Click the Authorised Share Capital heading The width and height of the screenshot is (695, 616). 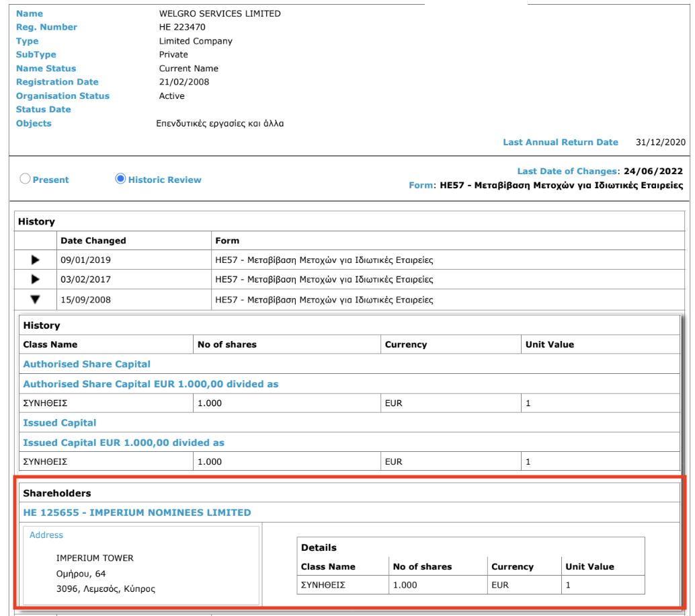click(x=87, y=364)
